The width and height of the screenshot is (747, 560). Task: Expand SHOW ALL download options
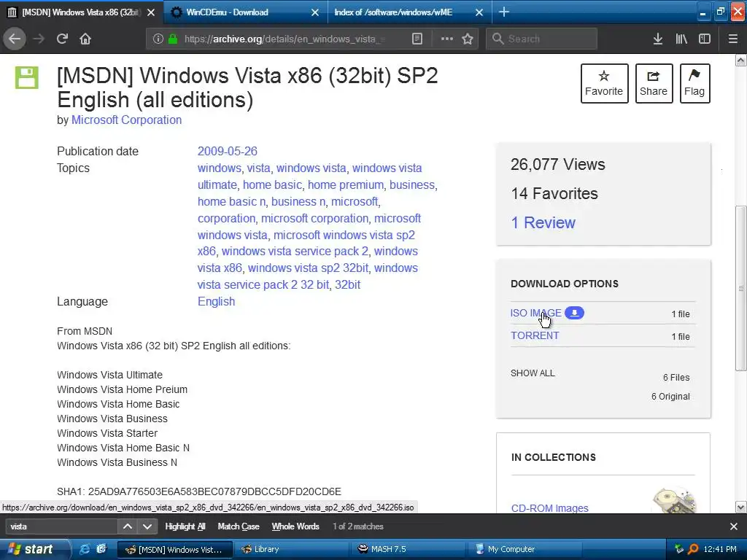tap(533, 373)
